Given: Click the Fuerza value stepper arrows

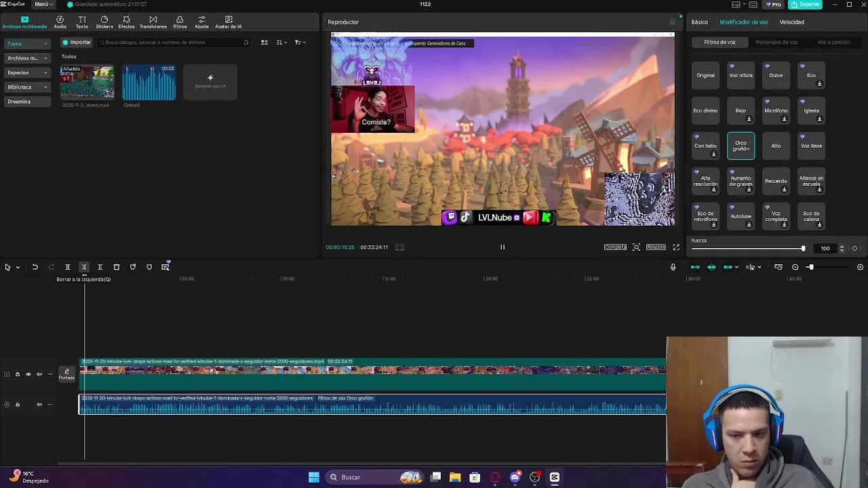Looking at the screenshot, I should [842, 248].
